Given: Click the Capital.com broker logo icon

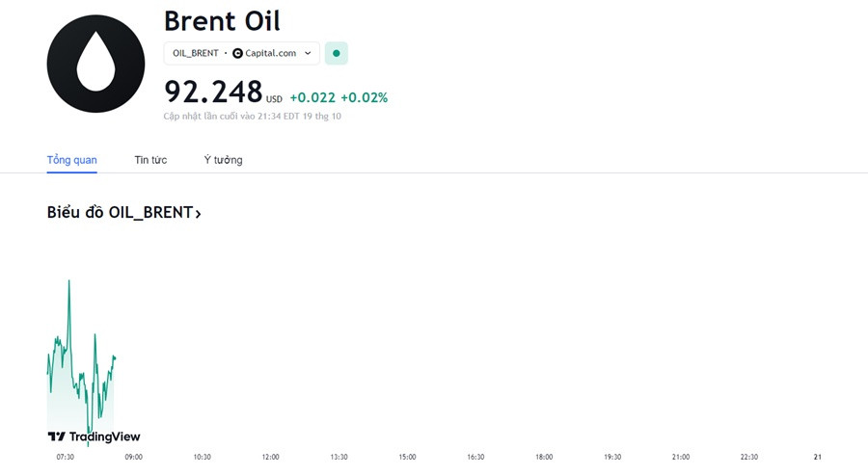Looking at the screenshot, I should click(237, 54).
